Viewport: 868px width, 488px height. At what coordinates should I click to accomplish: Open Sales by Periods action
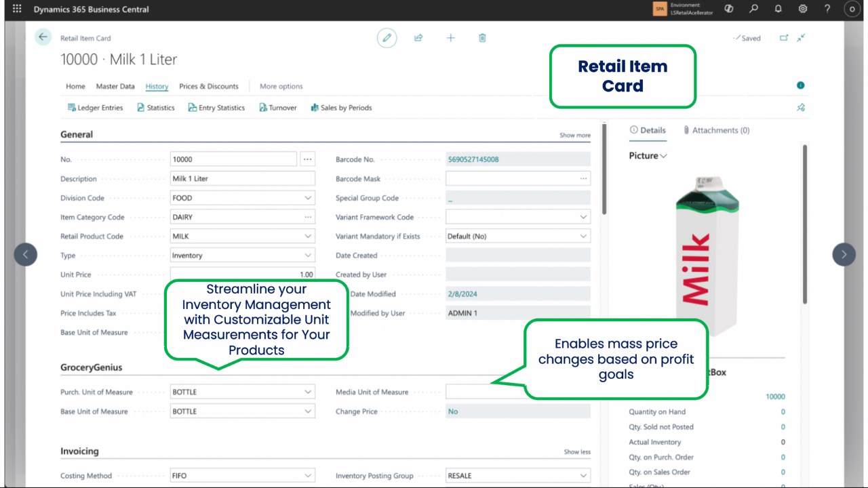point(341,108)
